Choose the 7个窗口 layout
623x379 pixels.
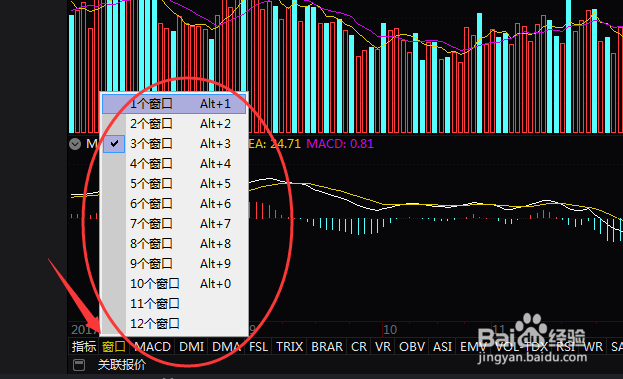click(174, 224)
